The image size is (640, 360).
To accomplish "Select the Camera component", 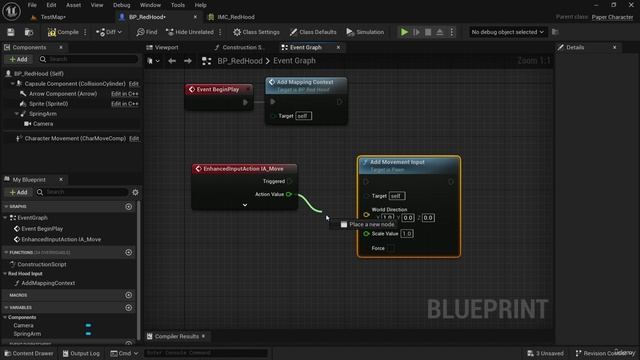I will click(43, 124).
